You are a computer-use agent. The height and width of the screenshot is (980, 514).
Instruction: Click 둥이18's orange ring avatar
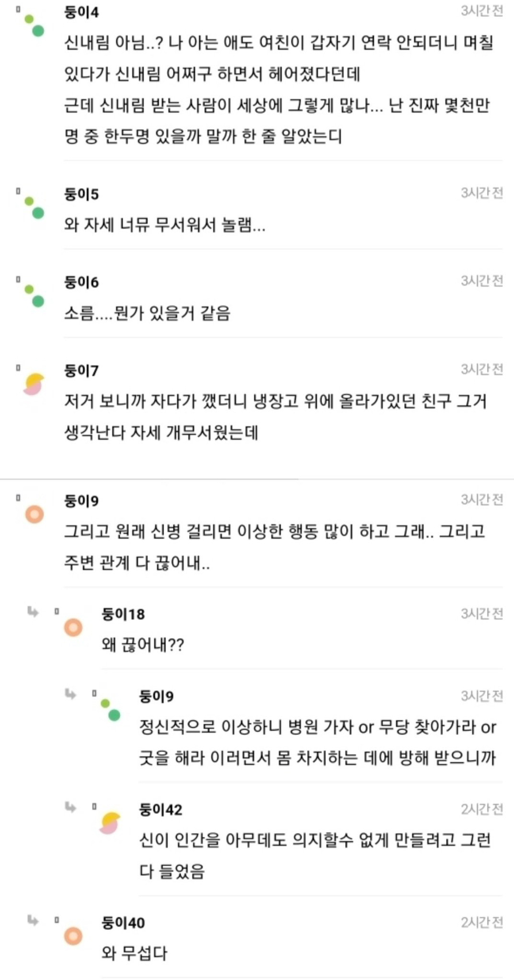tap(73, 627)
